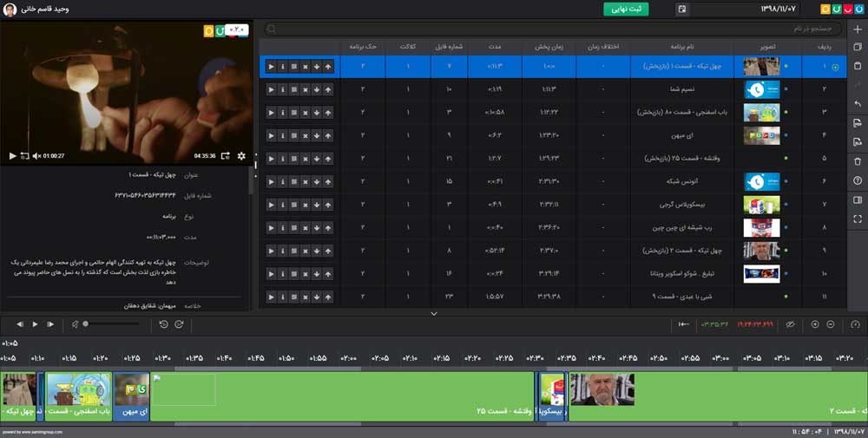Click the top-right channel logo icons
868x438 pixels.
[841, 9]
